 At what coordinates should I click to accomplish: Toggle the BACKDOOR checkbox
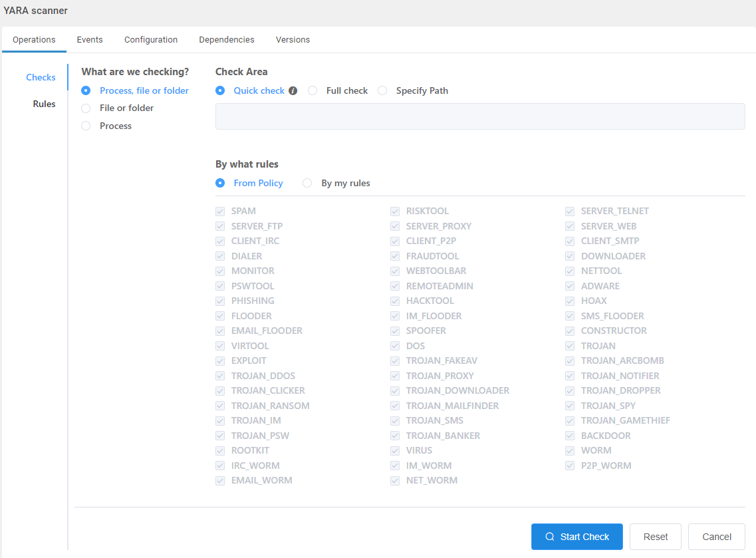[570, 436]
